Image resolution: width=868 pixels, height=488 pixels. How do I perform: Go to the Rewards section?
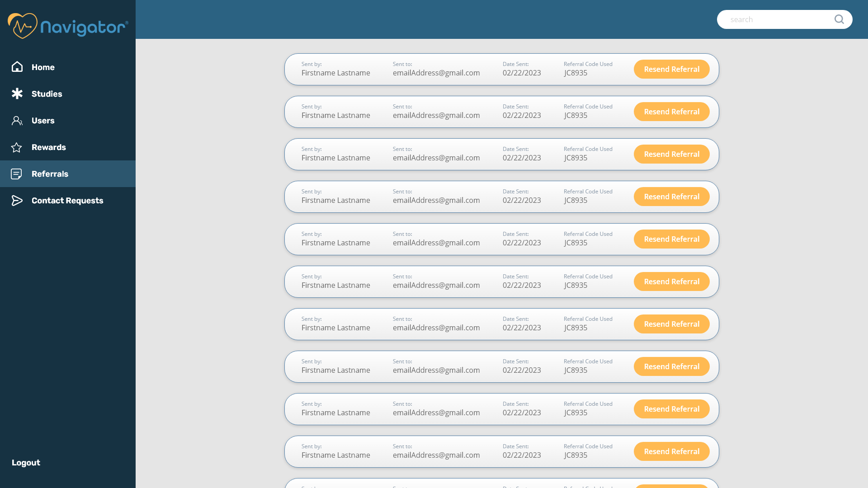48,147
